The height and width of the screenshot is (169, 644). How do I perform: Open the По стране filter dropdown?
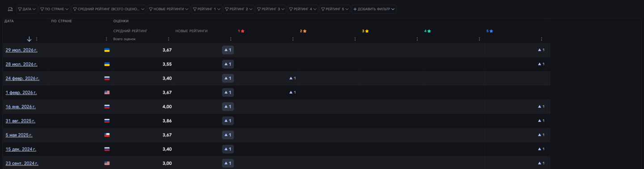(55, 9)
